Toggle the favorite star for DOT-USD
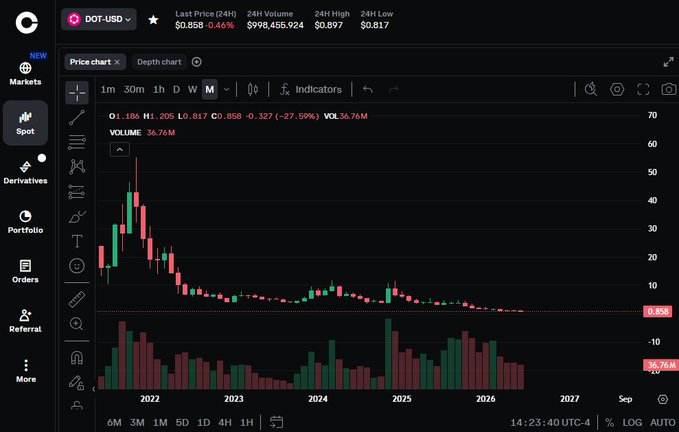The image size is (679, 432). point(153,19)
